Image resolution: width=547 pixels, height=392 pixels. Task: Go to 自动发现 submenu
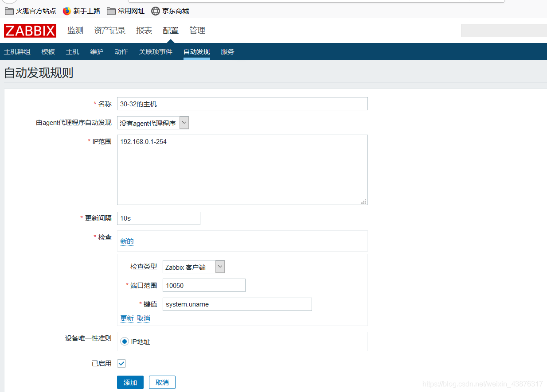pyautogui.click(x=197, y=52)
